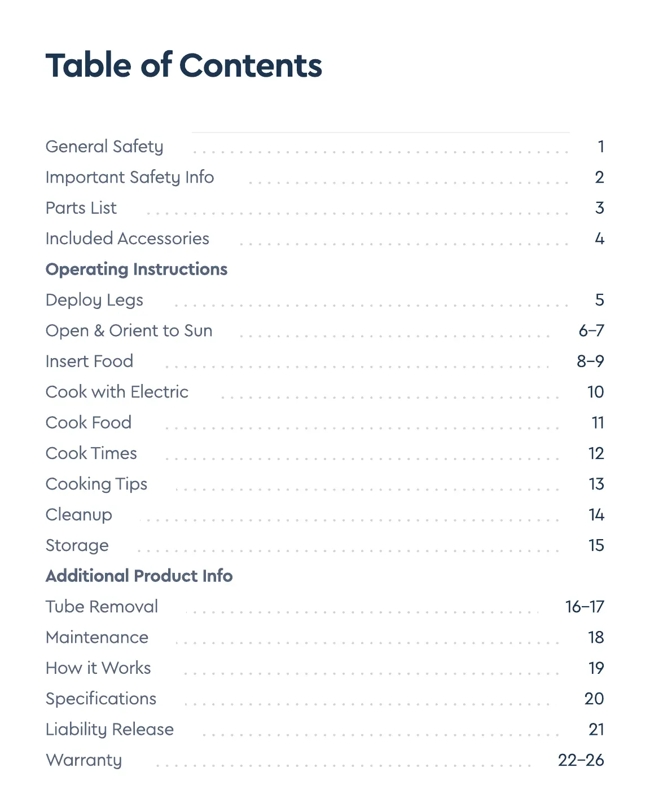Viewport: 650px width, 812px height.
Task: Open Included Accessories section
Action: pyautogui.click(x=127, y=239)
